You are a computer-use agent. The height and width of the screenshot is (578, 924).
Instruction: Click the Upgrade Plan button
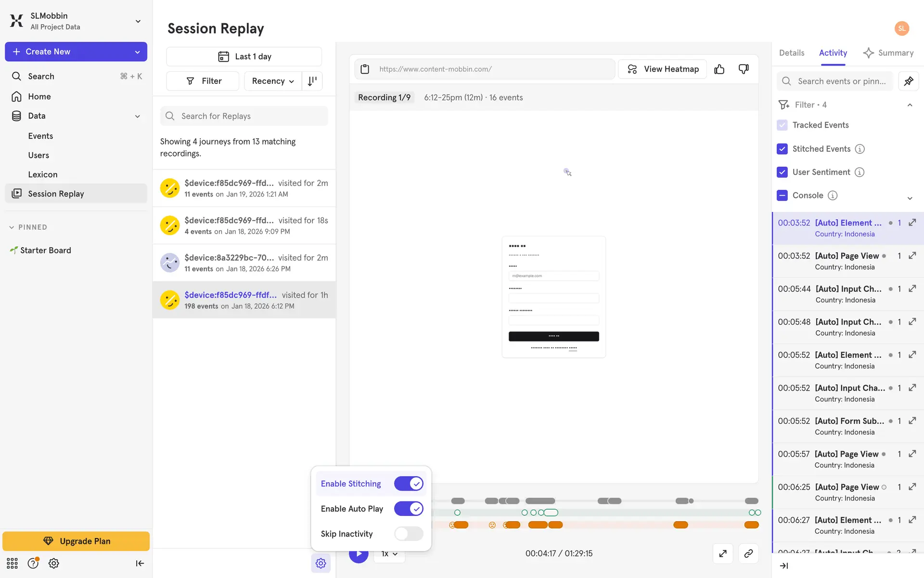coord(76,541)
